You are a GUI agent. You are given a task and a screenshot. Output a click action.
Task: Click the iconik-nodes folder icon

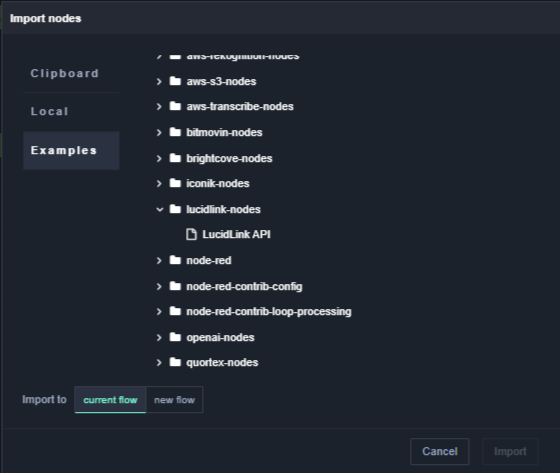[x=175, y=183]
